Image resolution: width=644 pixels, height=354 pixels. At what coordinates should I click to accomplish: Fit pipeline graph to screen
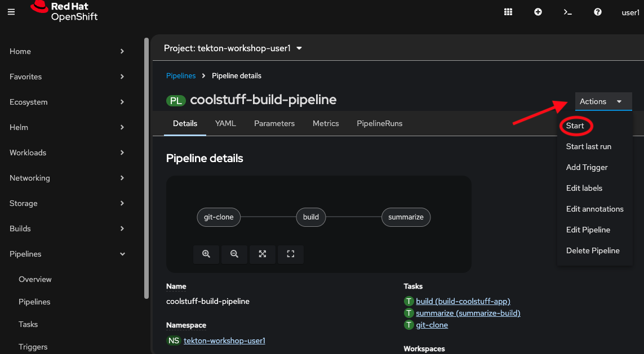click(263, 254)
